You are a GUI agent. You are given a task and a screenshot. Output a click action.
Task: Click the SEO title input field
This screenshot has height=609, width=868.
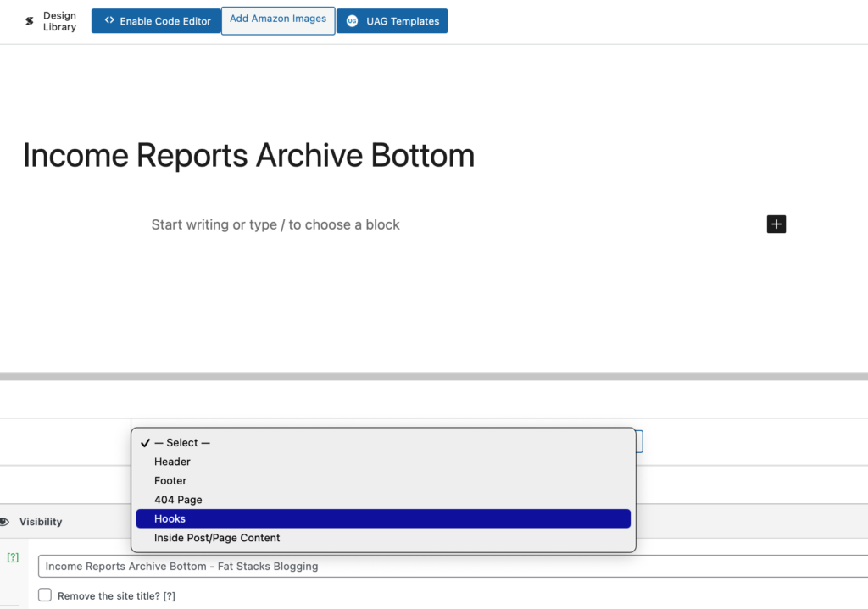[453, 567]
